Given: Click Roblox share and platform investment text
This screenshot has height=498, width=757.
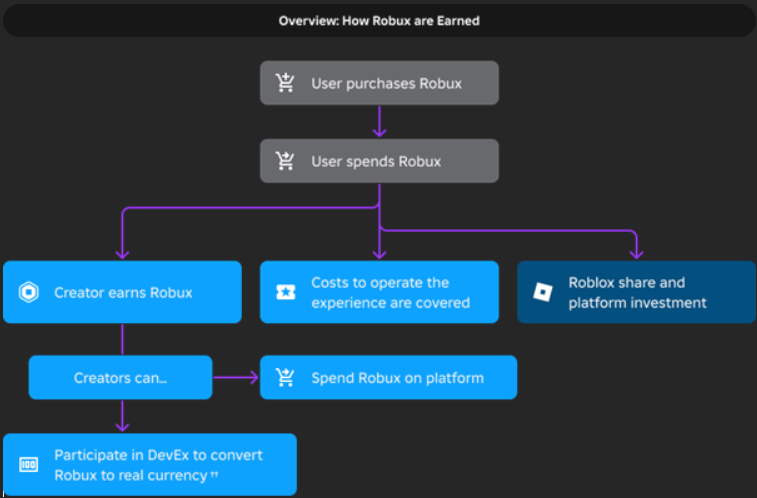Looking at the screenshot, I should tap(637, 293).
